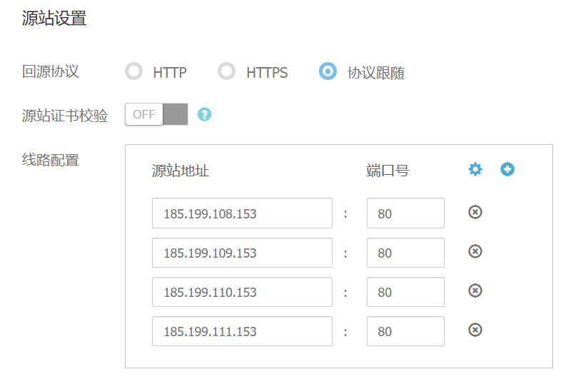Image resolution: width=588 pixels, height=389 pixels.
Task: Edit port field for 185.199.111.153
Action: click(406, 331)
